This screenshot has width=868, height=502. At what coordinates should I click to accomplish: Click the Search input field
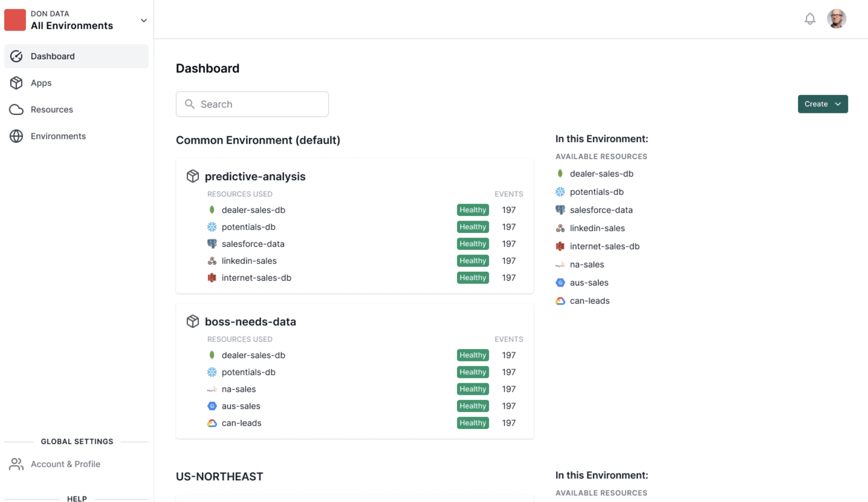click(x=252, y=104)
